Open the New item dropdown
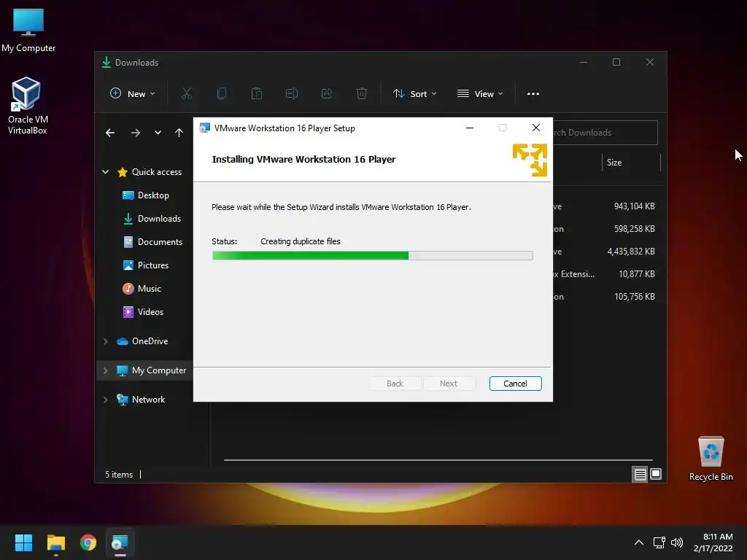 pyautogui.click(x=133, y=94)
